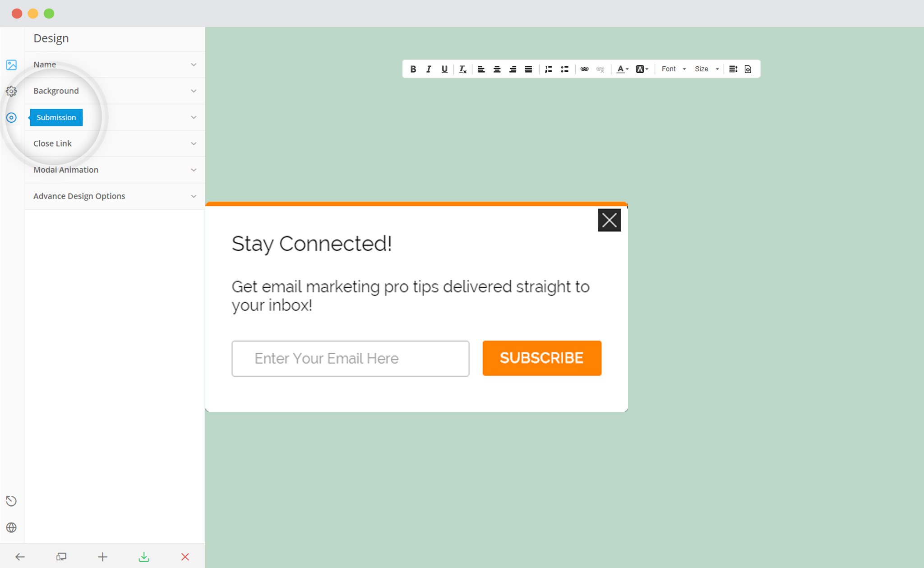Click the Underline formatting icon
This screenshot has height=568, width=924.
click(x=443, y=69)
